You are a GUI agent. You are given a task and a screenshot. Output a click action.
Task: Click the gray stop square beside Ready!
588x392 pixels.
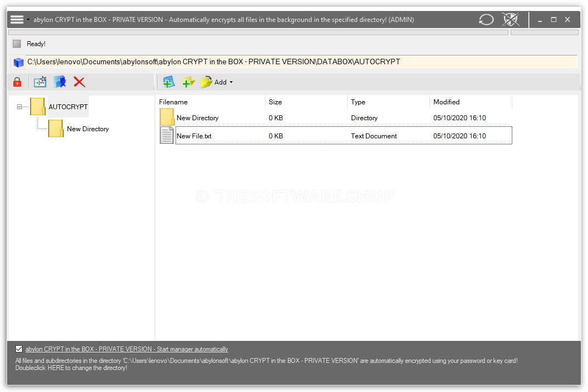17,44
